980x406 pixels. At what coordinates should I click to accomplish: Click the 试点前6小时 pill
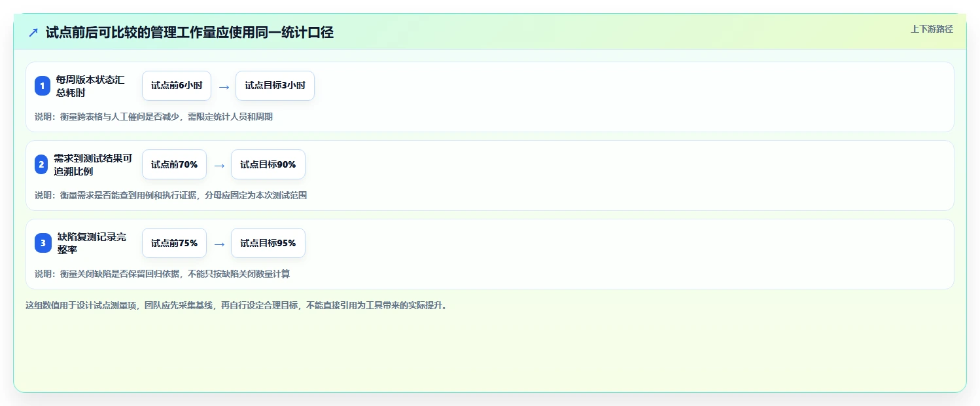[x=177, y=86]
